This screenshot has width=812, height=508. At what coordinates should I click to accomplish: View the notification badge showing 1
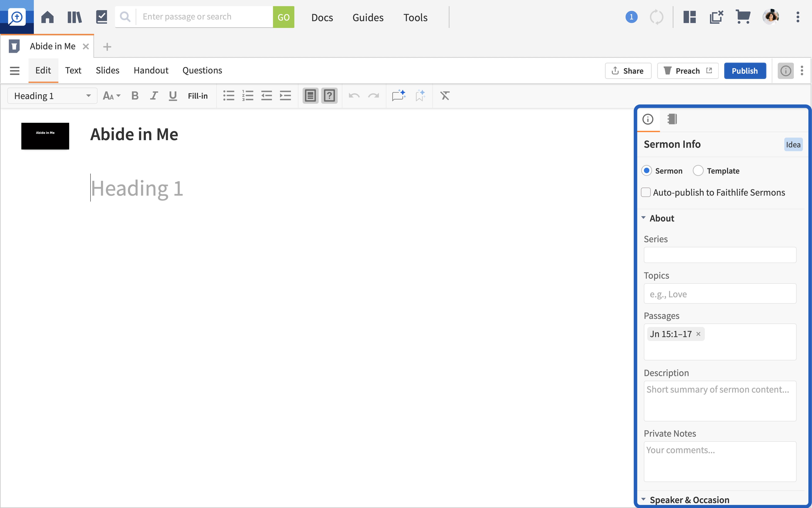631,17
